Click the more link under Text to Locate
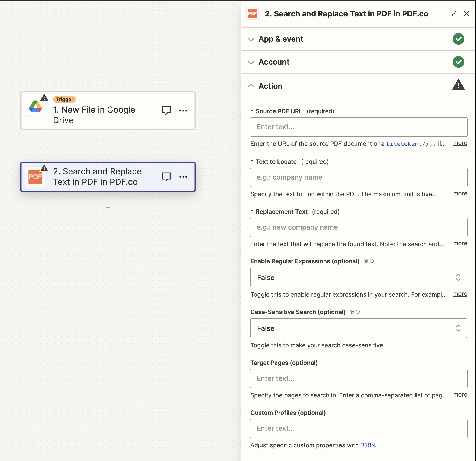Image resolution: width=476 pixels, height=461 pixels. 460,193
